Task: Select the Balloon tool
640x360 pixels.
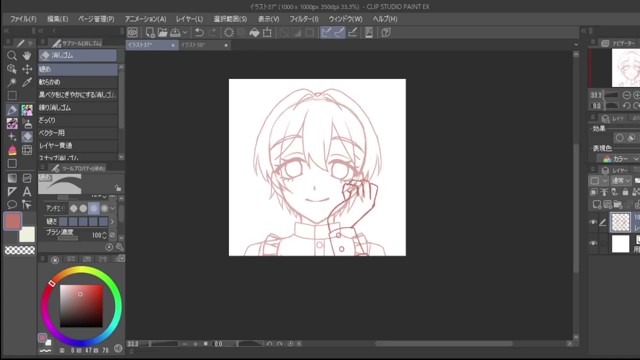Action: [x=12, y=204]
